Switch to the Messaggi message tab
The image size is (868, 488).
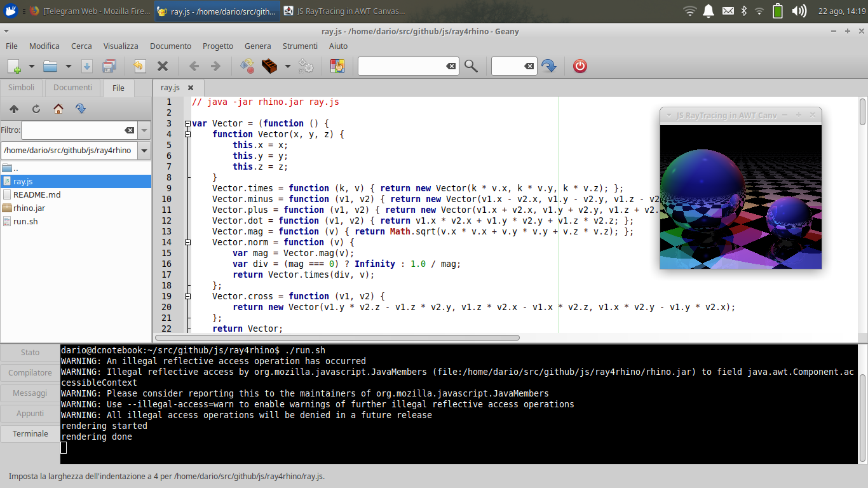tap(30, 393)
